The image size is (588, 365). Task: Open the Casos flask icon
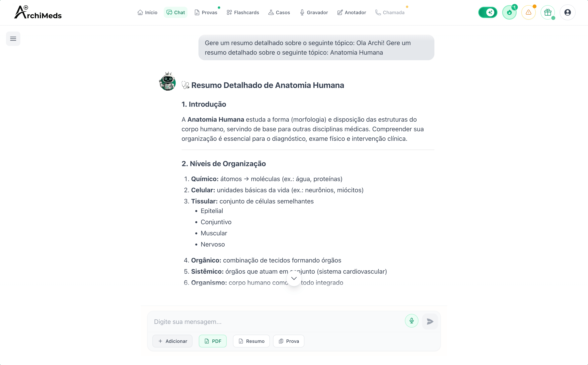pyautogui.click(x=271, y=12)
